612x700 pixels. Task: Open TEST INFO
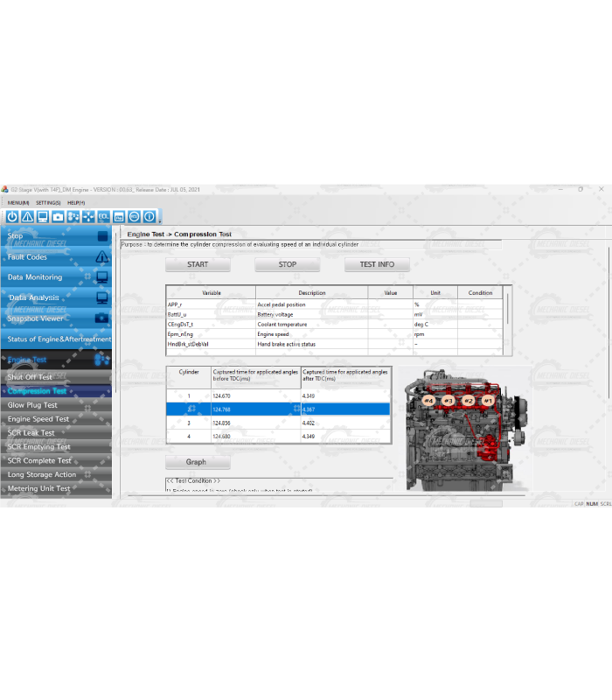377,264
